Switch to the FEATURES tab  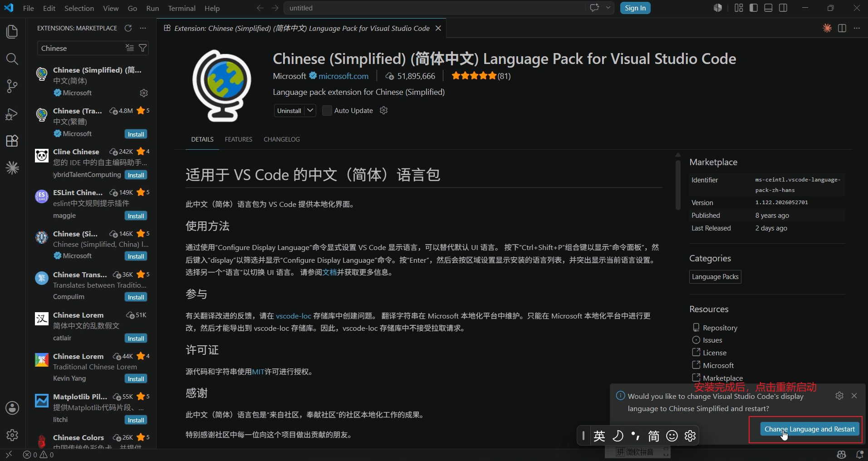tap(239, 139)
